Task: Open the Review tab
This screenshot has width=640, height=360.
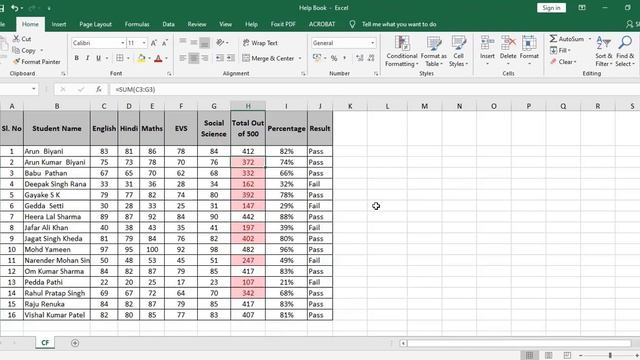Action: tap(197, 24)
